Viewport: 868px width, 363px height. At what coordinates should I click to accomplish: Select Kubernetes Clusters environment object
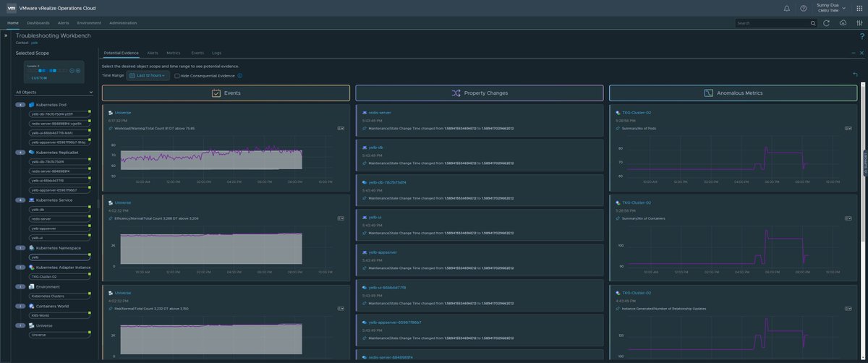tap(58, 296)
